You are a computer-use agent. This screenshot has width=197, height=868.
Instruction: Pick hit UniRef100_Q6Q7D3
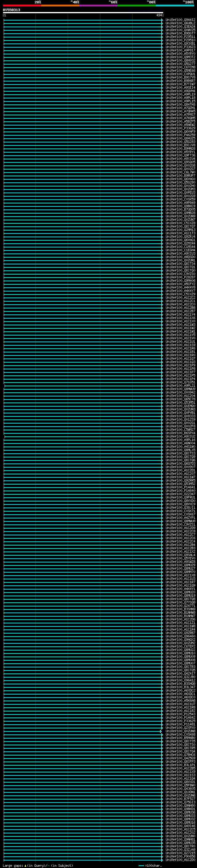180,463
